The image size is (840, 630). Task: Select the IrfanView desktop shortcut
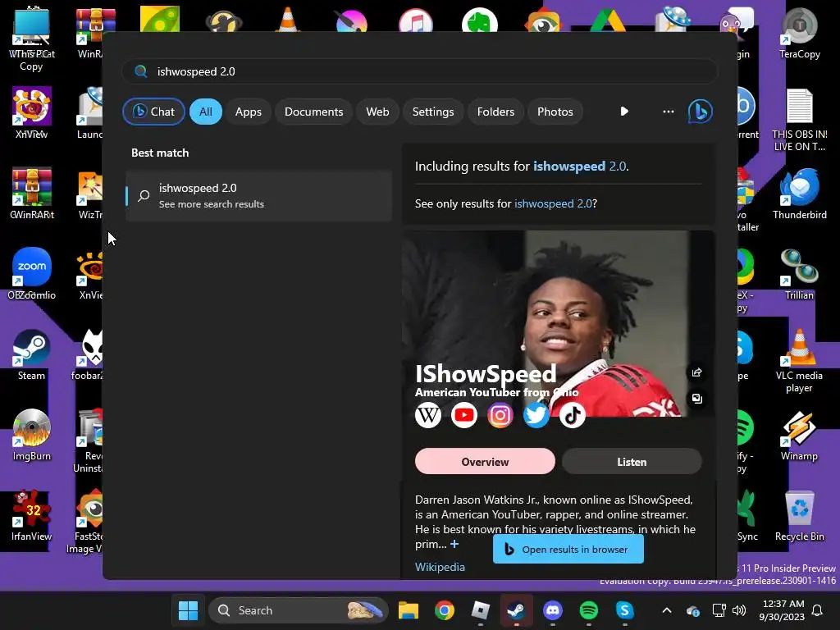click(x=32, y=515)
